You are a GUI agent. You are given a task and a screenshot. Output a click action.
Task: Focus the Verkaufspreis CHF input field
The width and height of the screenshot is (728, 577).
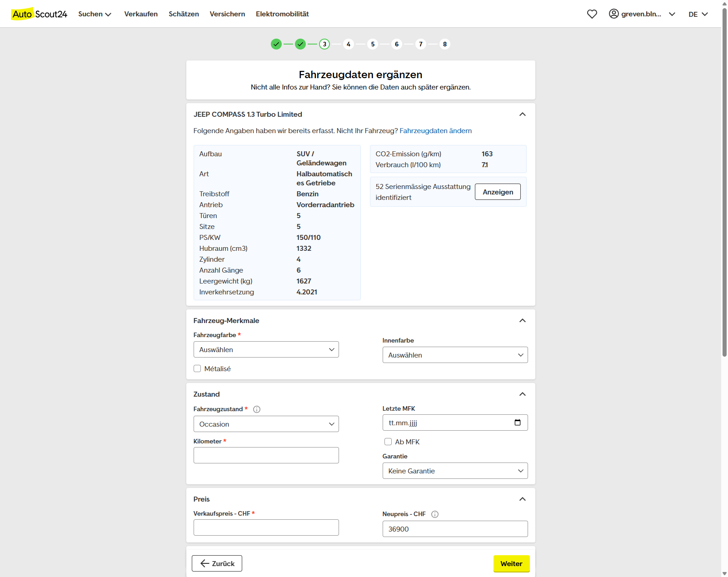pyautogui.click(x=266, y=527)
